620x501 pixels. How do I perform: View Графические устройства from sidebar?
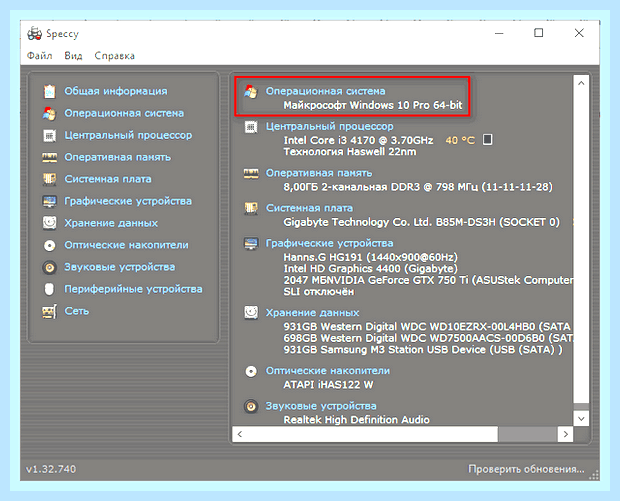128,201
